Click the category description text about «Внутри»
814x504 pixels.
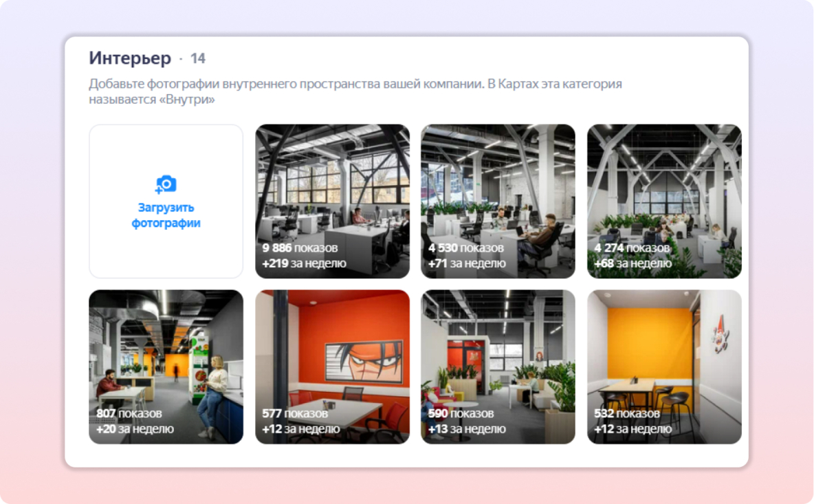coord(355,91)
